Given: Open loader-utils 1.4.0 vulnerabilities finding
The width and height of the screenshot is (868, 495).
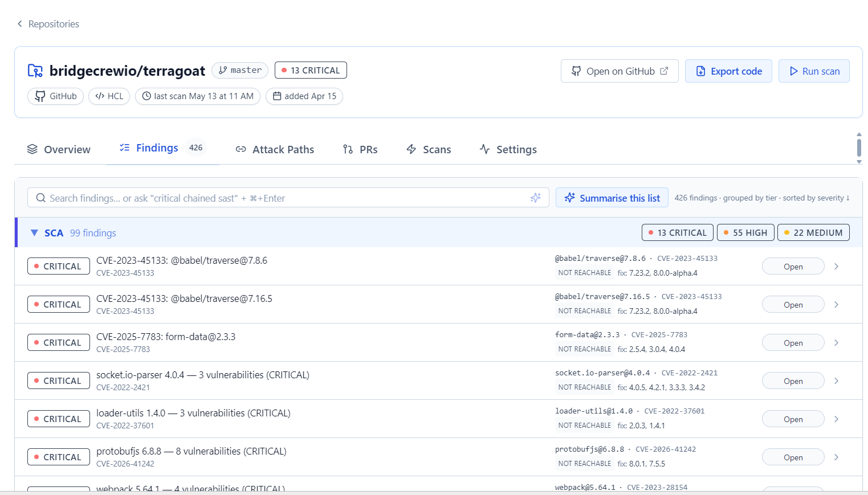Looking at the screenshot, I should tap(193, 413).
